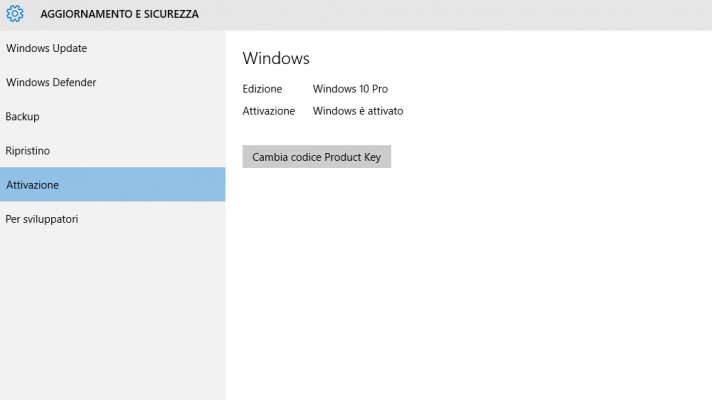Screen dimensions: 712x400
Task: Select the Attivazione sidebar item
Action: (x=113, y=184)
